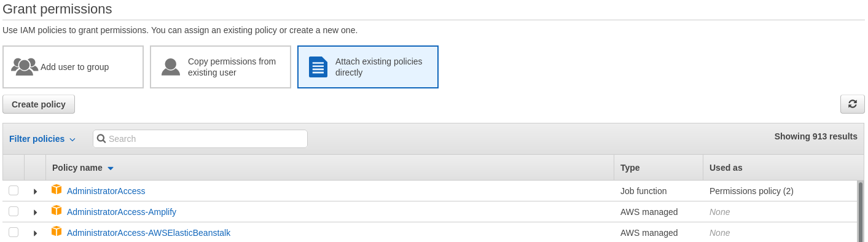Click the orange box icon beside AdministratorAccess-Amplify
This screenshot has height=242, width=868.
[x=57, y=211]
